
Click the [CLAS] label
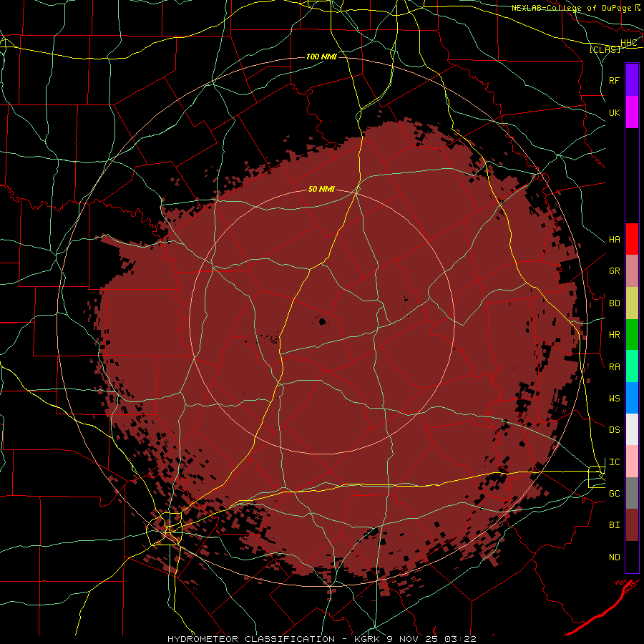605,49
